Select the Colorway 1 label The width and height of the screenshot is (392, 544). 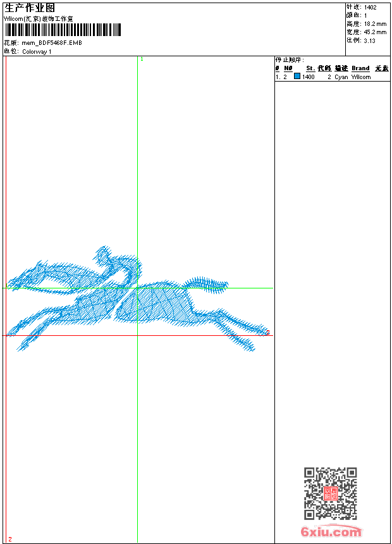37,51
